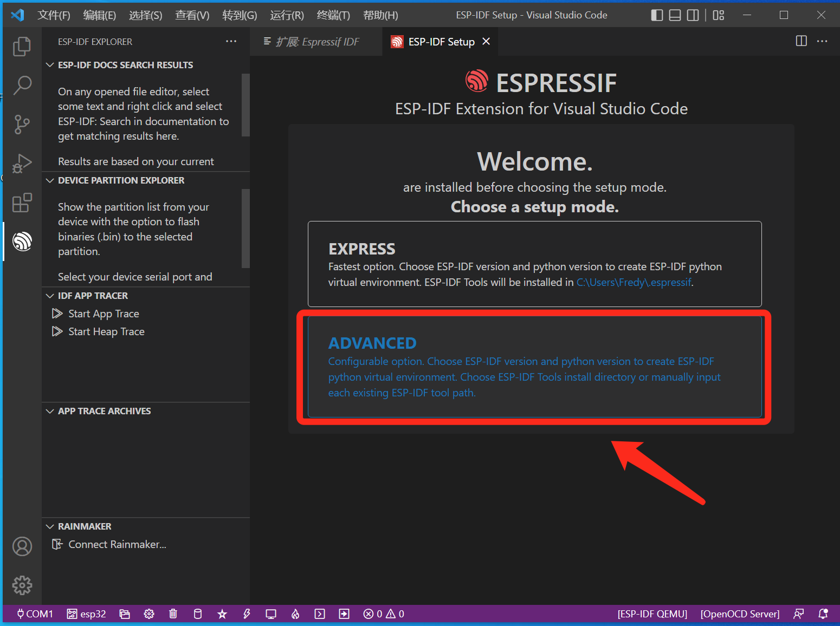Click [OpenOCD Server] status bar item

click(x=740, y=614)
